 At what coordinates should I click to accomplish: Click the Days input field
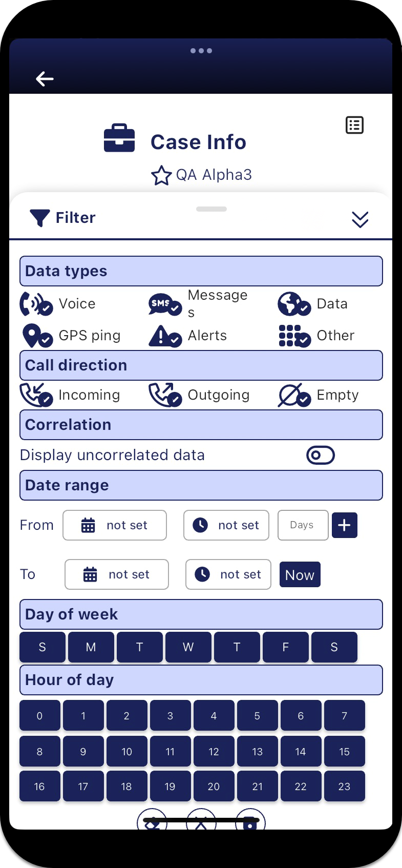coord(303,525)
